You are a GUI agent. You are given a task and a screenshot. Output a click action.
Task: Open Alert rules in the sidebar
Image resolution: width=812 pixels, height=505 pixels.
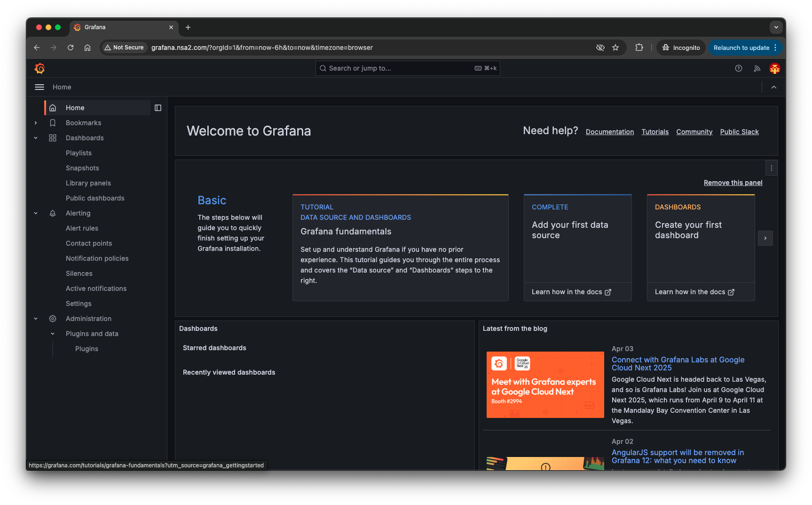(x=82, y=228)
